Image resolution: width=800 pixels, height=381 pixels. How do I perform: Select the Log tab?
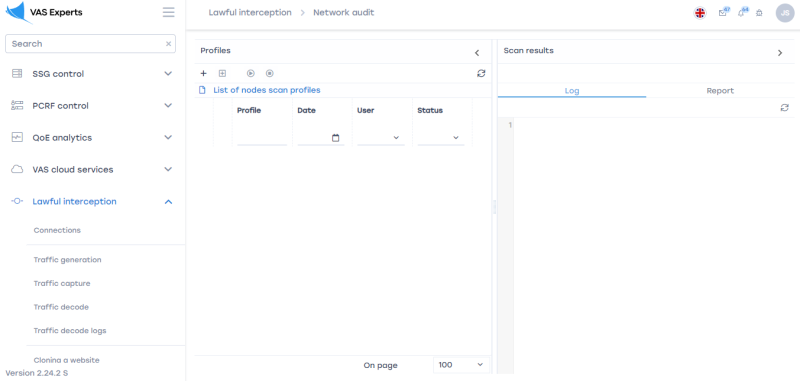point(572,91)
